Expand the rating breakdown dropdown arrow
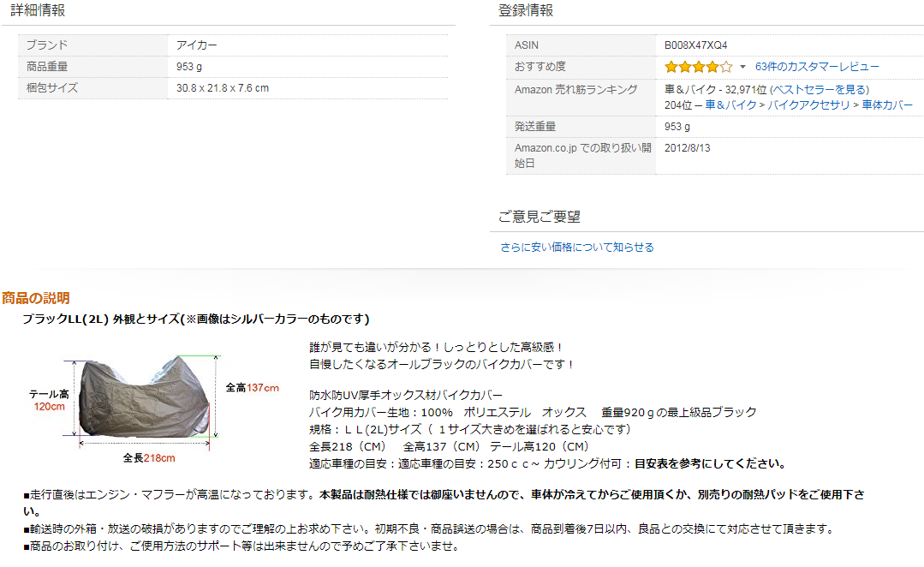The height and width of the screenshot is (567, 924). tap(742, 67)
